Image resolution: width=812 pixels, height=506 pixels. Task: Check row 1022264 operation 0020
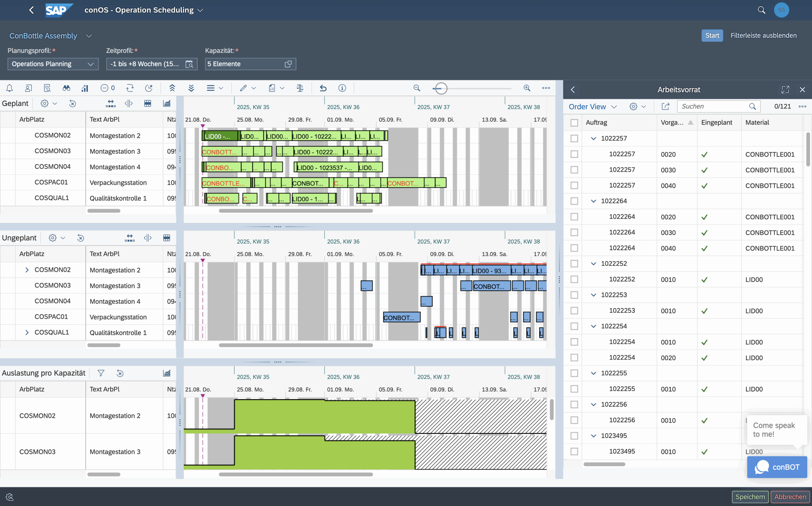(x=574, y=216)
